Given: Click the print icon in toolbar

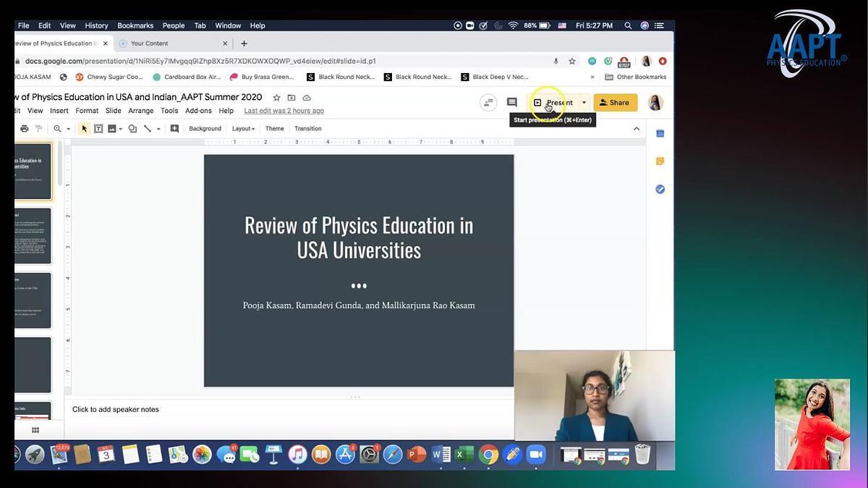Looking at the screenshot, I should pos(25,129).
